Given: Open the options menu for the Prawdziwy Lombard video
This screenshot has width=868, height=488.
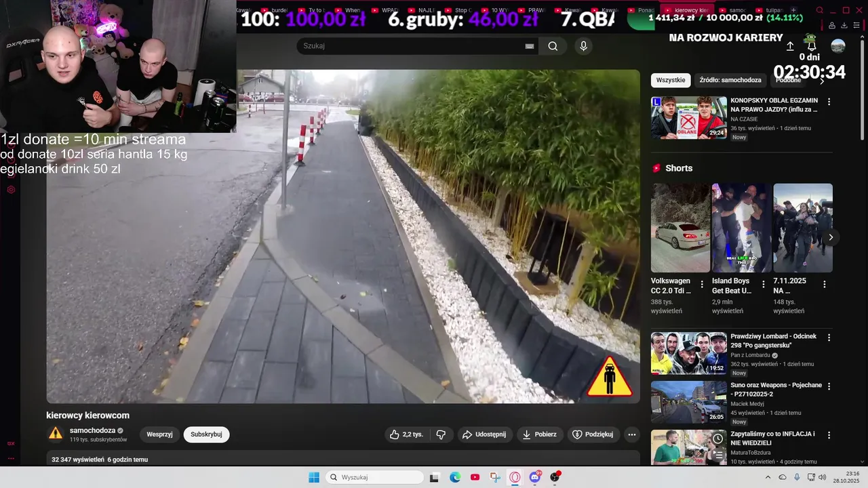Looking at the screenshot, I should click(829, 338).
